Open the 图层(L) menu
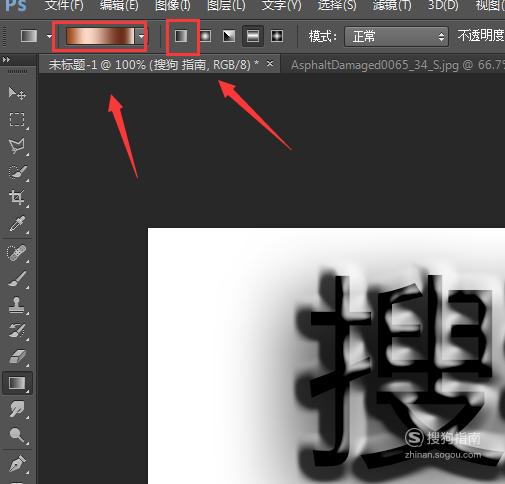This screenshot has width=505, height=484. [226, 5]
